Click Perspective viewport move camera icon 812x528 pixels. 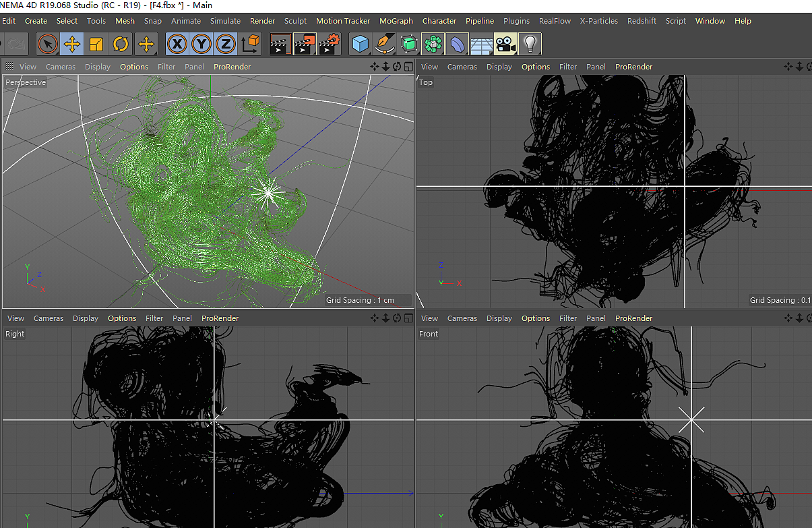pos(375,66)
